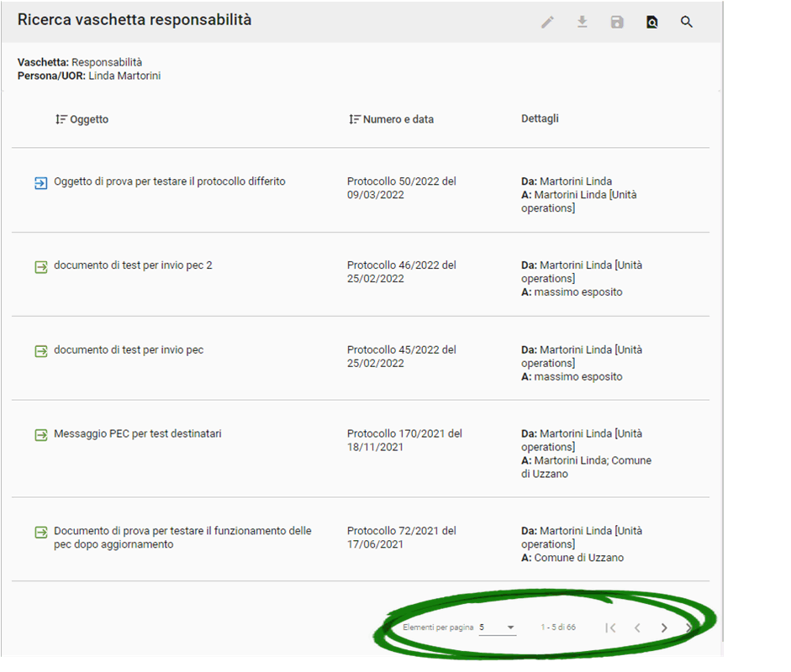791x672 pixels.
Task: Open 'documento di test per invio pec' entry
Action: (x=129, y=349)
